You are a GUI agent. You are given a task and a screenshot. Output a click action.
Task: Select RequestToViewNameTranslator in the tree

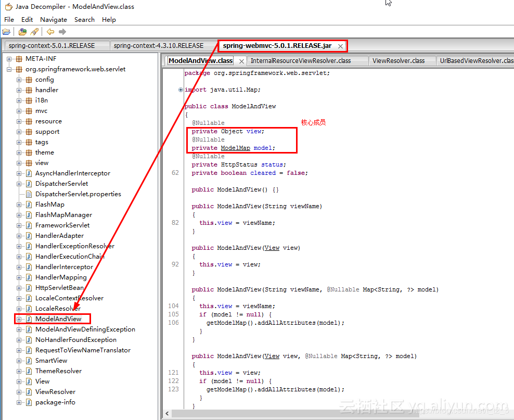tap(83, 350)
